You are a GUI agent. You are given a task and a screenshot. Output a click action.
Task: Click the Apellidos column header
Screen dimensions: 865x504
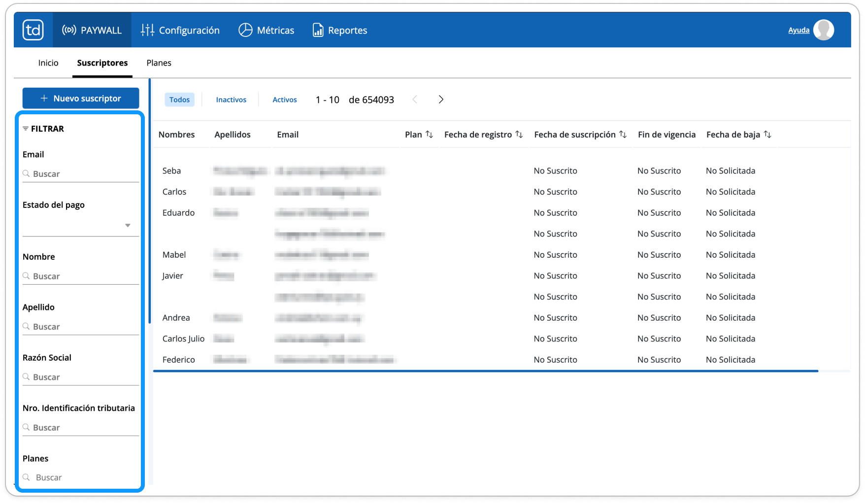(233, 134)
